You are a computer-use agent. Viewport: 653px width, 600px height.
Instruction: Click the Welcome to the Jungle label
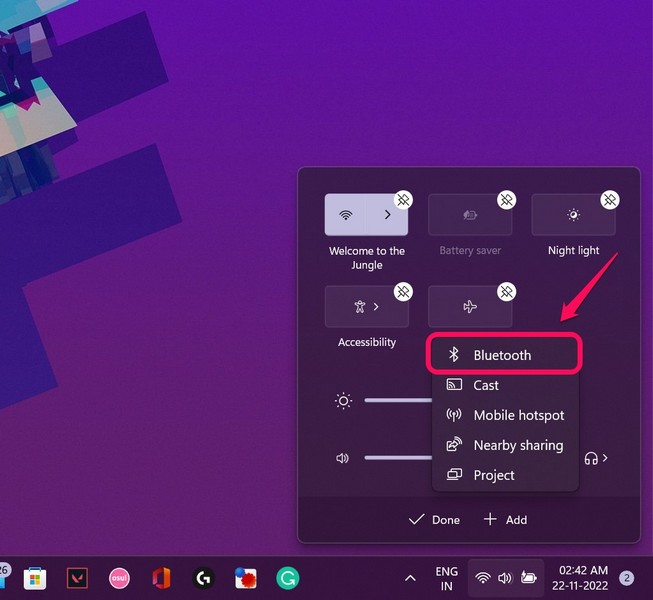[367, 258]
